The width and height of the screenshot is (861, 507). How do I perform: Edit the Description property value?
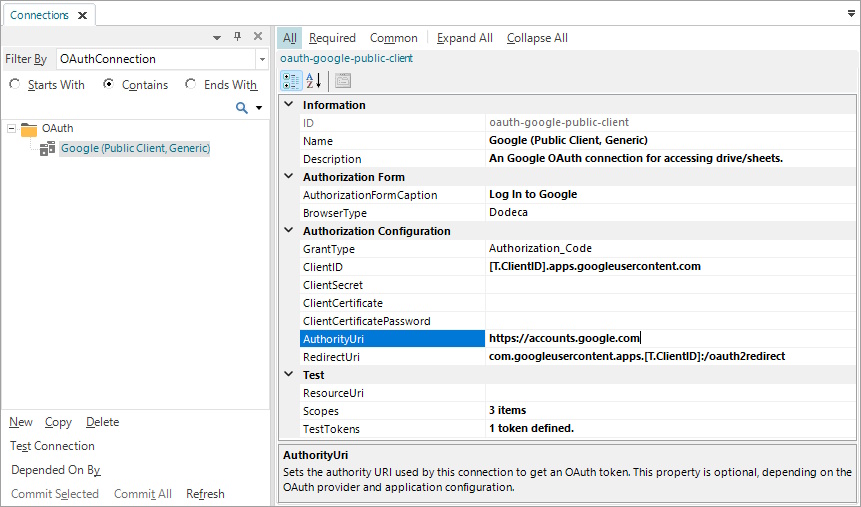670,159
